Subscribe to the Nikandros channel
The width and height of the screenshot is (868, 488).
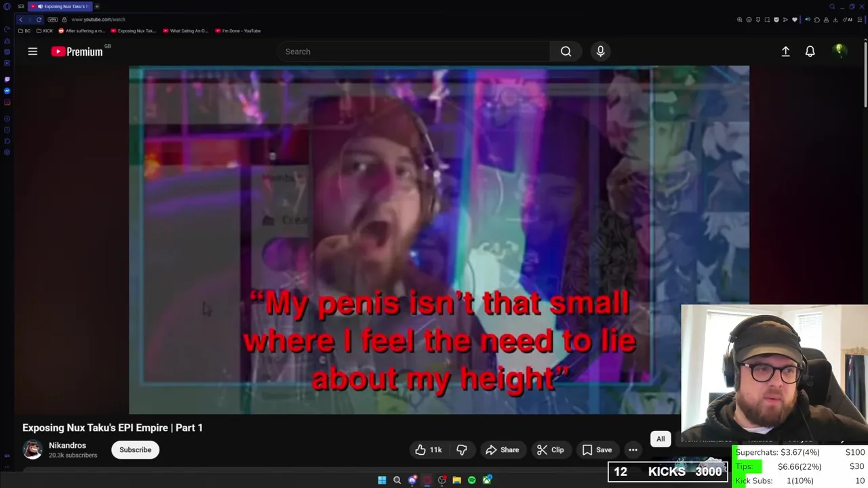click(x=136, y=450)
